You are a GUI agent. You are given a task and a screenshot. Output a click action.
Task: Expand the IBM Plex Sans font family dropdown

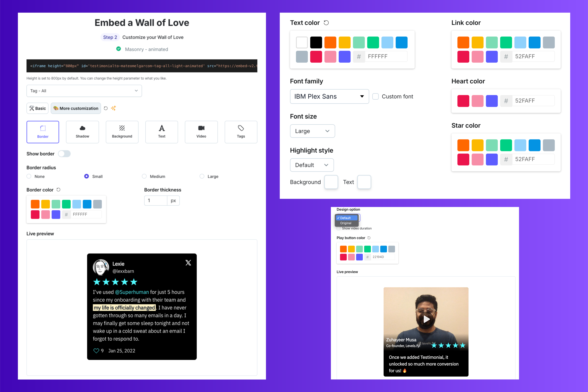point(329,96)
